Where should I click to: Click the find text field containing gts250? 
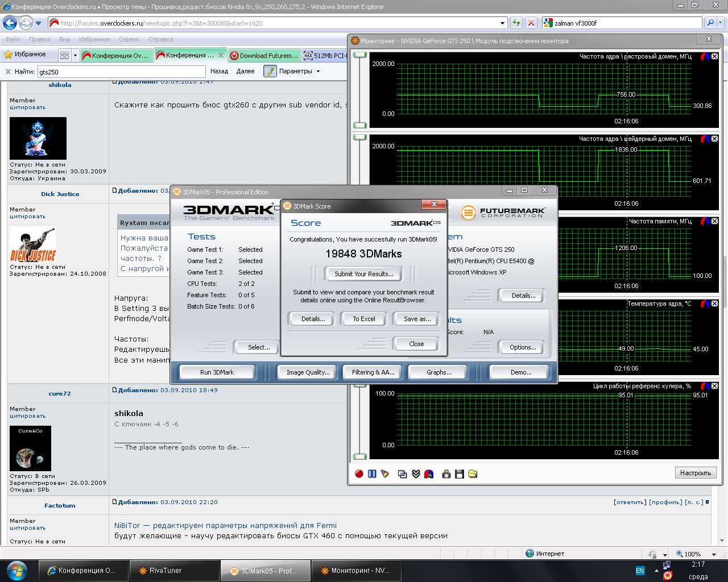point(121,72)
